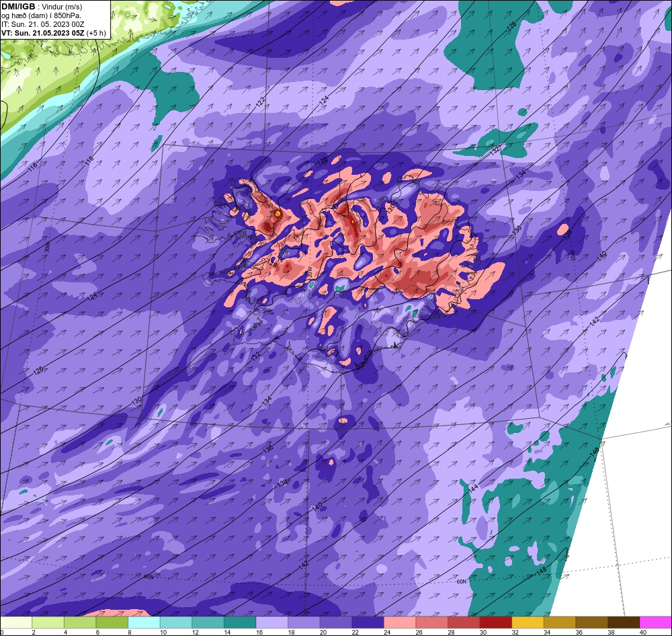Choose the ochre 34–36 m/s legend swatch

pyautogui.click(x=560, y=623)
